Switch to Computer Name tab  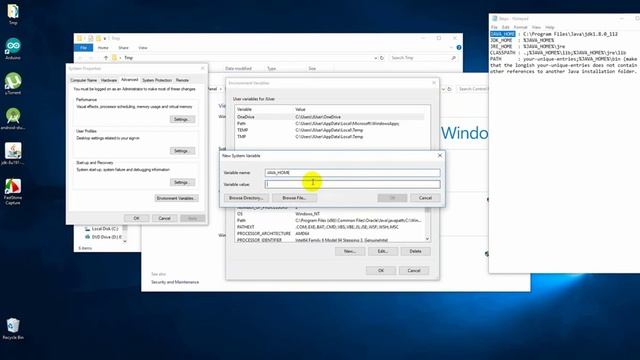tap(84, 80)
